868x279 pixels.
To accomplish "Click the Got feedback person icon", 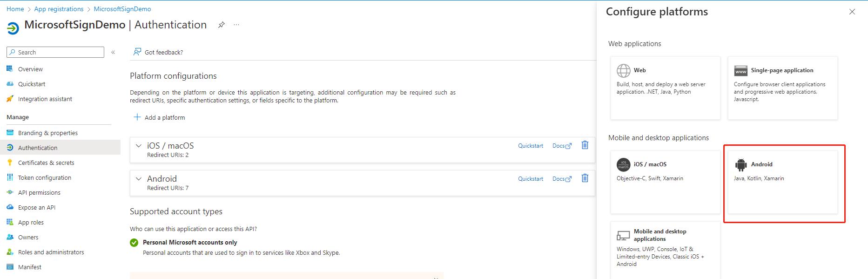I will pos(137,52).
